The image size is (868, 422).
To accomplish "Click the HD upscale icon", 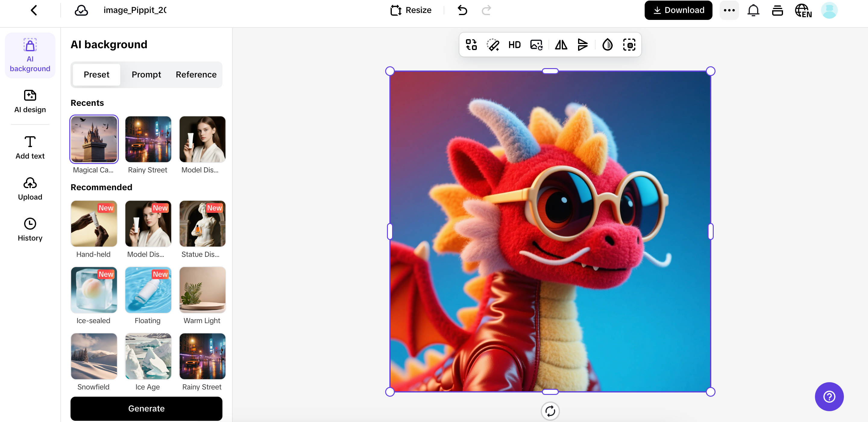I will point(514,45).
